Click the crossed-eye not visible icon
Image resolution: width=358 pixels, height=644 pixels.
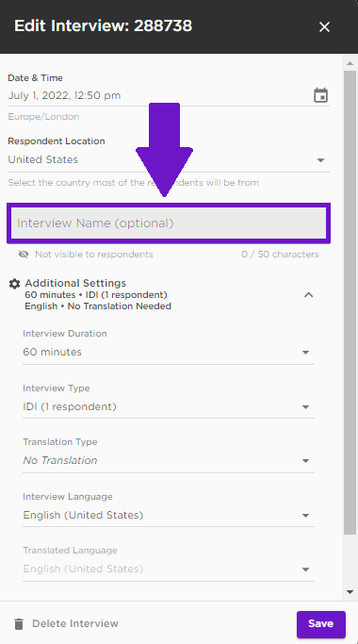tap(24, 255)
